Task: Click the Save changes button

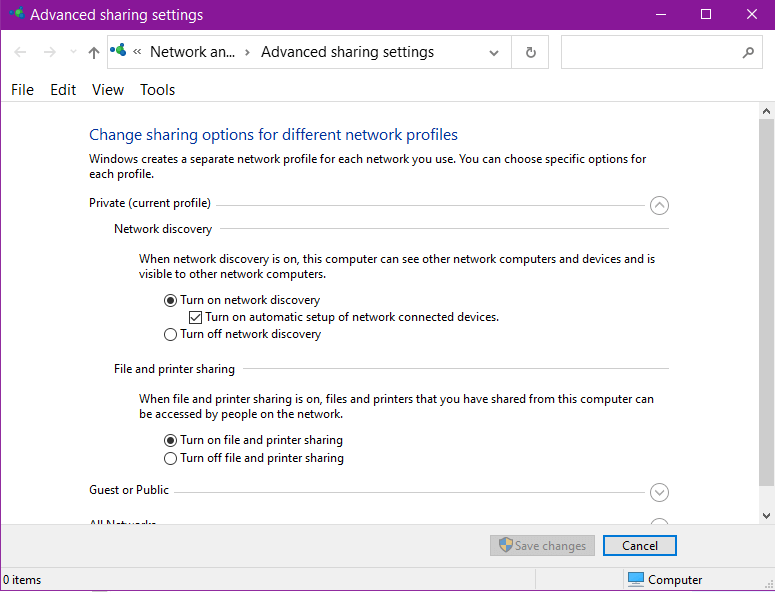Action: [542, 546]
